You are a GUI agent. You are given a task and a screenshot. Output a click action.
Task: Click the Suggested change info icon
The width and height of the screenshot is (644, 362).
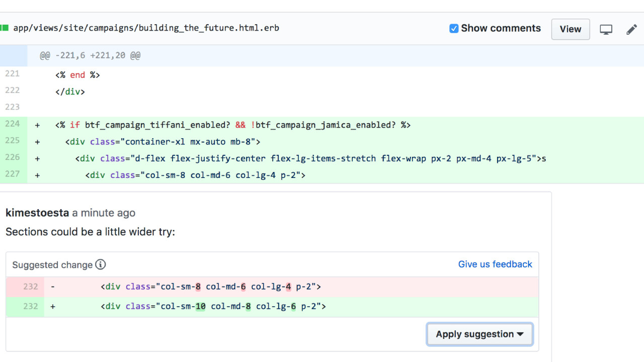point(101,264)
